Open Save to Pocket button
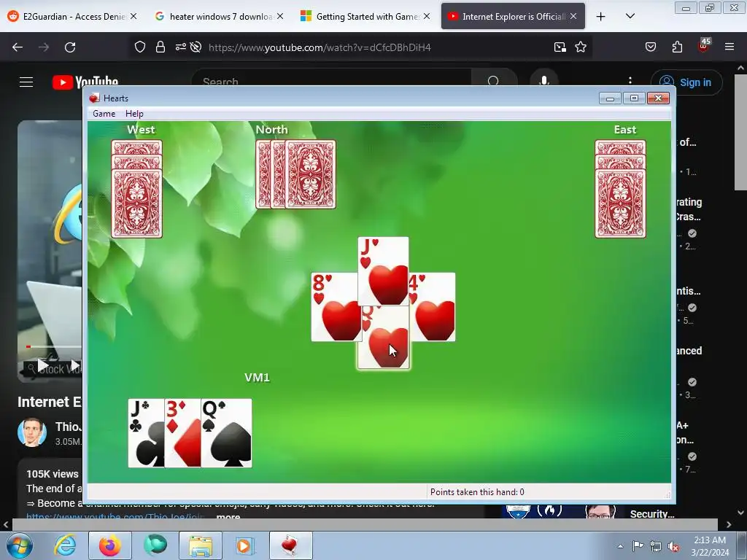 650,47
